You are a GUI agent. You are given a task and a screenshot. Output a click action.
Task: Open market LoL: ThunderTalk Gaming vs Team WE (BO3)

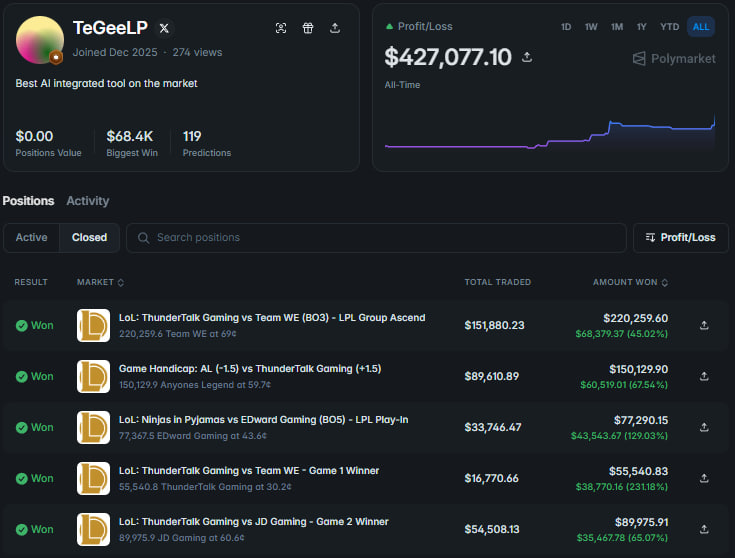coord(272,318)
